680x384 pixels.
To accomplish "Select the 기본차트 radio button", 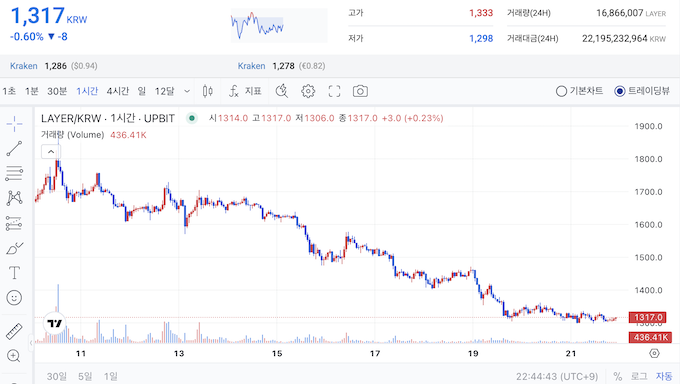I will click(x=561, y=91).
